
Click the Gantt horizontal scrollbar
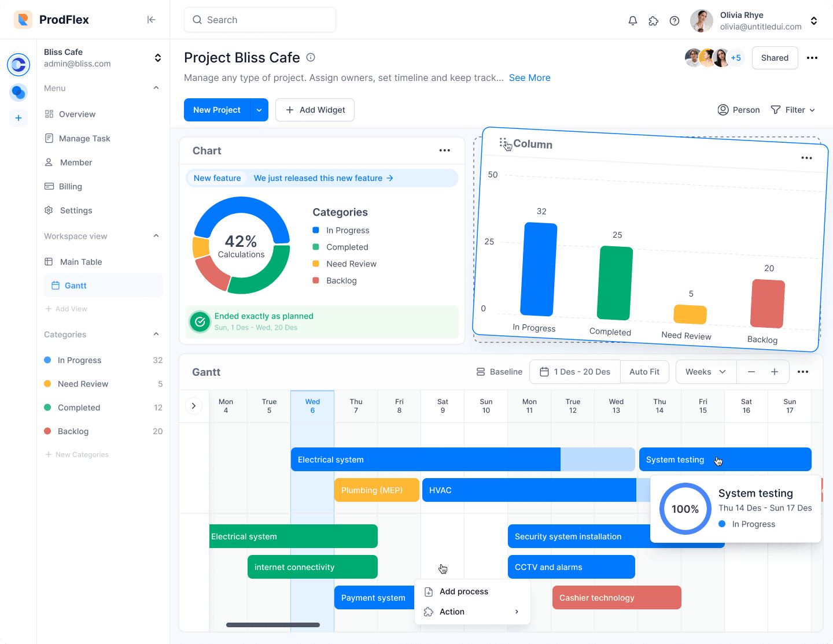273,625
